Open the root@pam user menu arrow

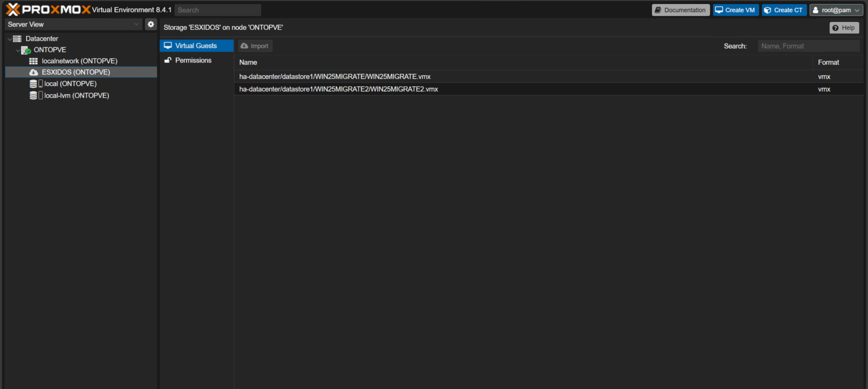click(x=858, y=10)
